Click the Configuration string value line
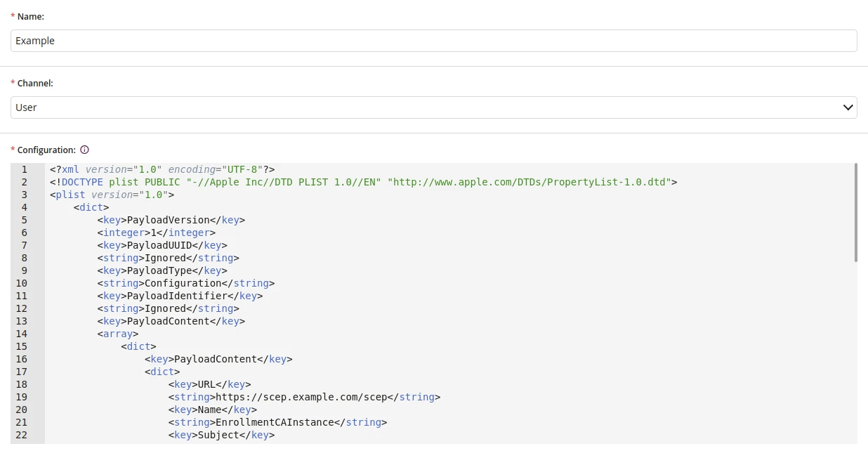 click(x=186, y=283)
